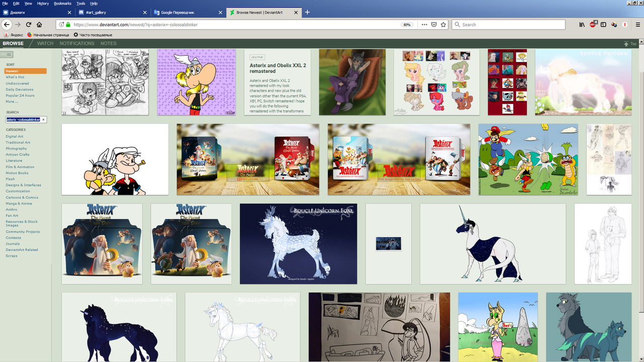Switch to the #art_gallery tab
Image resolution: width=644 pixels, height=362 pixels.
tap(113, 12)
